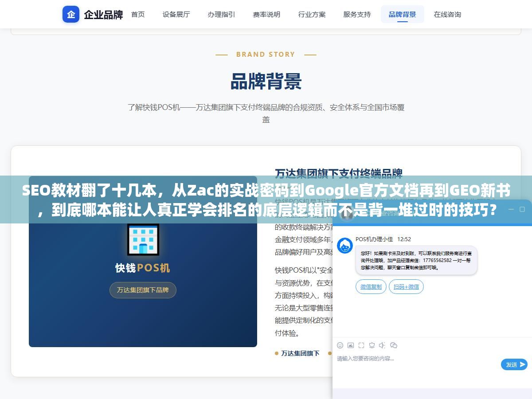This screenshot has height=399, width=532.
Task: Click the WeChat icon in chat toolbar
Action: pos(394,345)
